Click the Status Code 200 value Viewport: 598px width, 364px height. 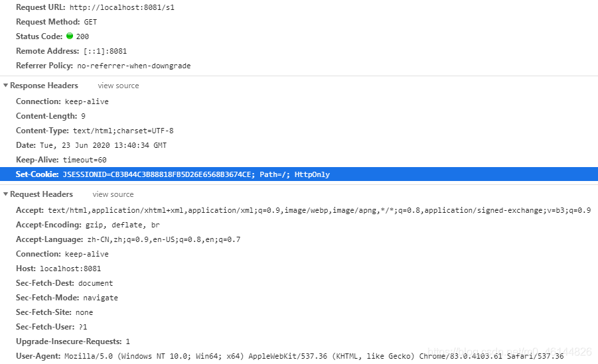82,36
